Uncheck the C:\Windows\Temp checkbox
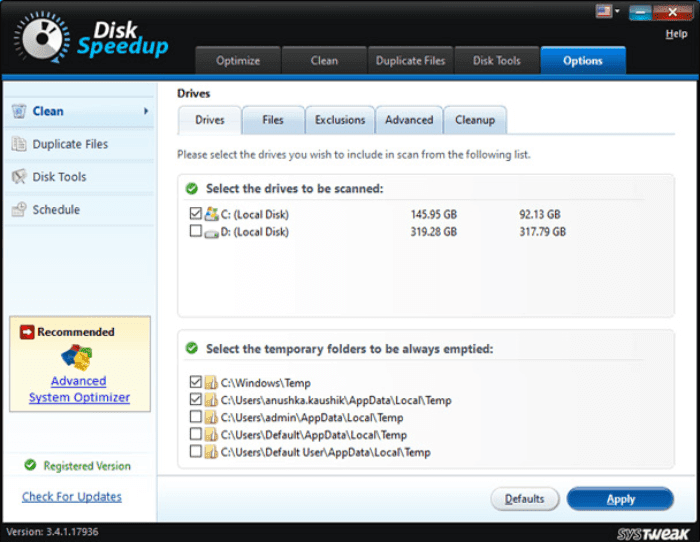This screenshot has height=542, width=700. (x=196, y=381)
